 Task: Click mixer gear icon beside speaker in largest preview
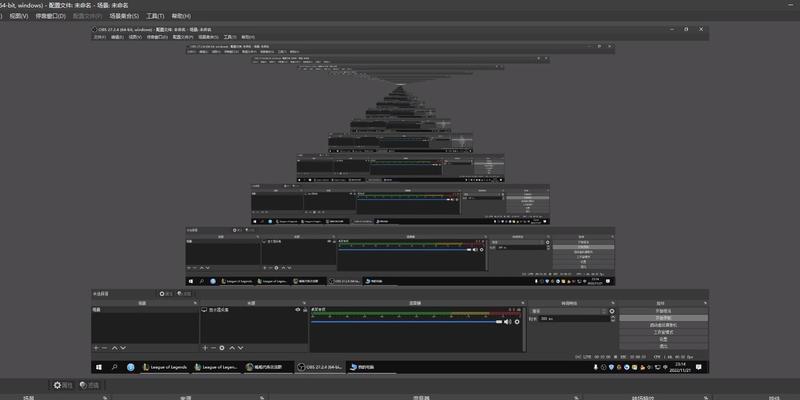coord(518,322)
